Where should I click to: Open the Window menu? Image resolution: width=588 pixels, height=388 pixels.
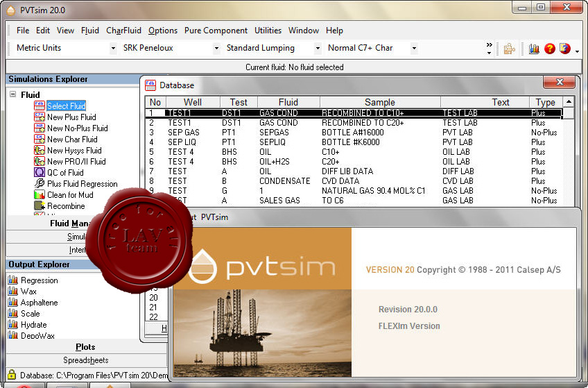(x=304, y=31)
